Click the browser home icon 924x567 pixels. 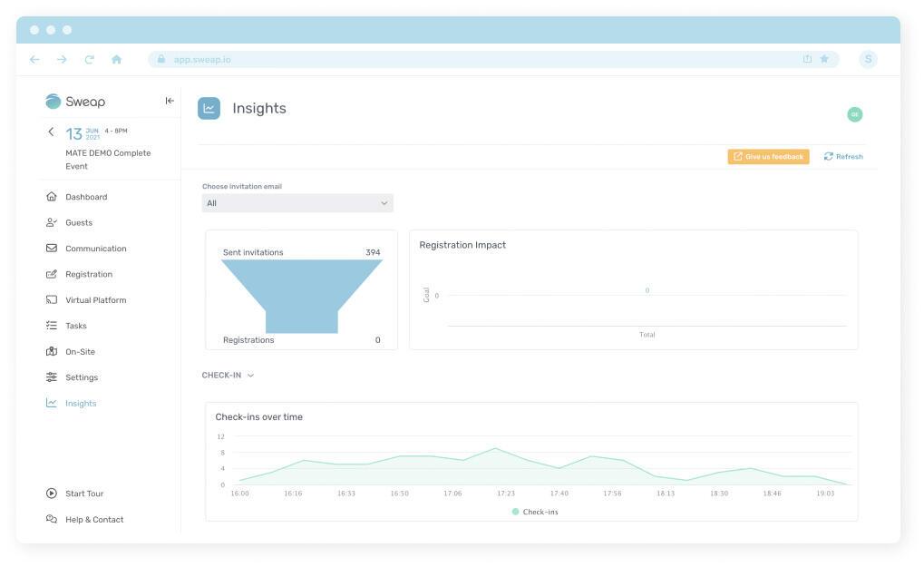[116, 60]
